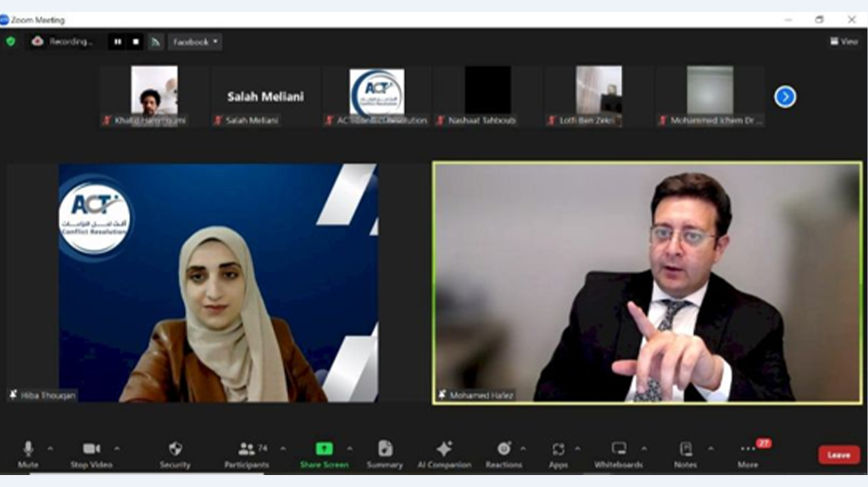
Task: Open the Facebook live stream dropdown
Action: (195, 42)
